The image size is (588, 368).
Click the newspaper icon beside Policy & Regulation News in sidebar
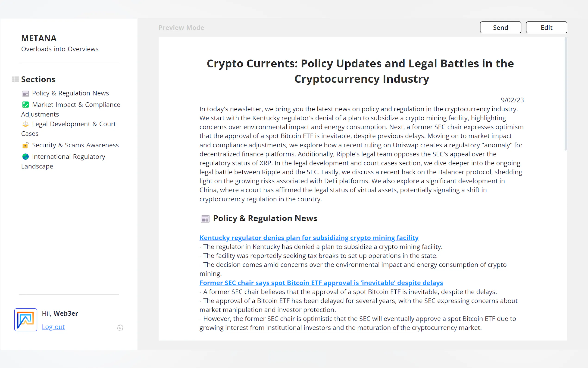(25, 93)
